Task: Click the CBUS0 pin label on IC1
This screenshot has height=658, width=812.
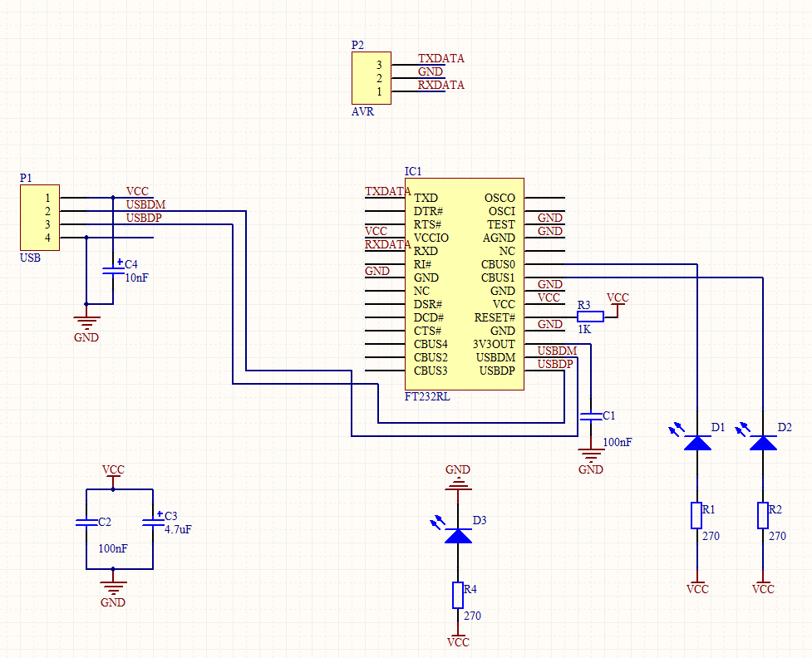Action: (x=498, y=264)
